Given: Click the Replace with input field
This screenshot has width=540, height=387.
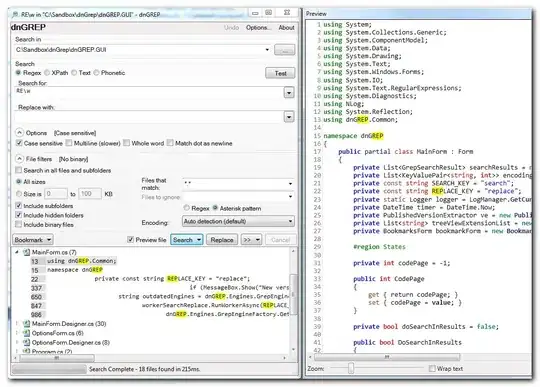Looking at the screenshot, I should pos(149,117).
